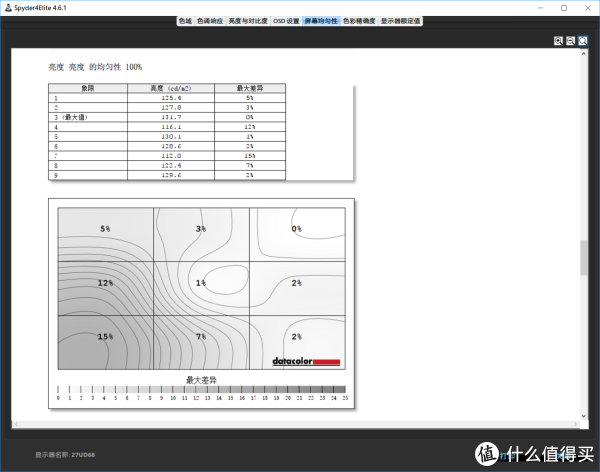The height and width of the screenshot is (472, 600).
Task: Maximize the Spyder4Elite window
Action: [x=564, y=8]
